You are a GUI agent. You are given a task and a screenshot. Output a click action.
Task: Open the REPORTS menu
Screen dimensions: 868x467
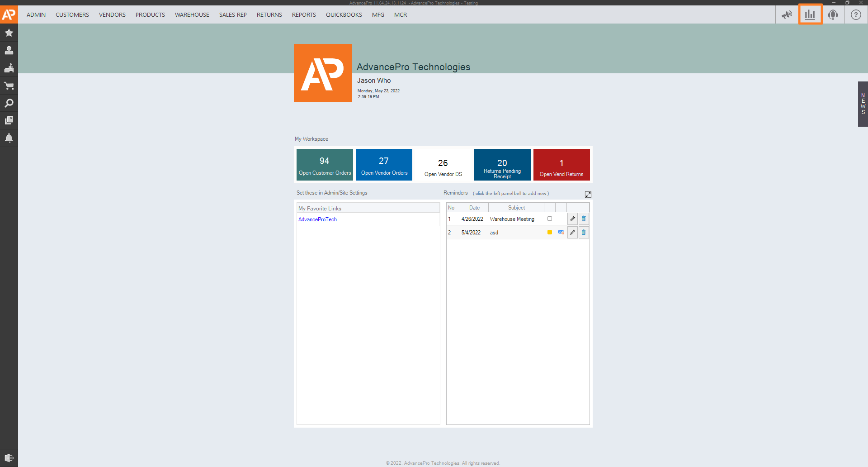(x=303, y=14)
